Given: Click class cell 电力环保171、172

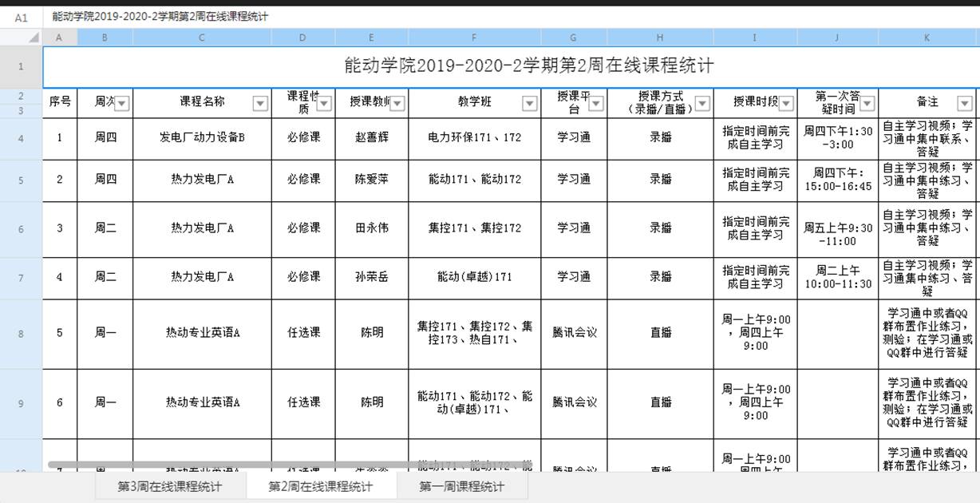Looking at the screenshot, I should point(475,137).
